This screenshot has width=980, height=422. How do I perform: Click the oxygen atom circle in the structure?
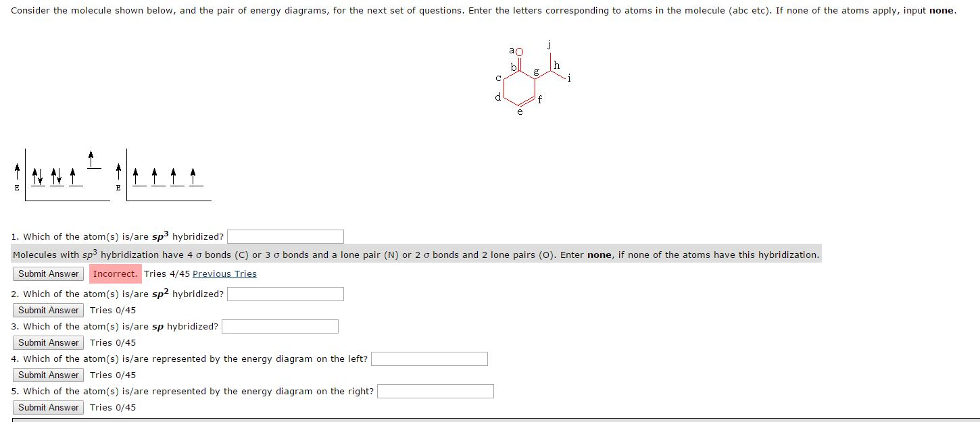518,51
